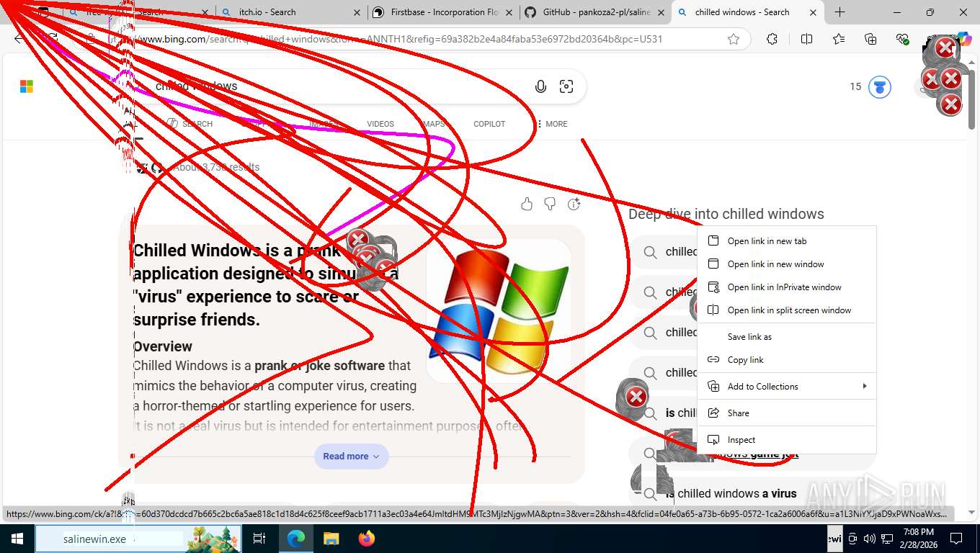The height and width of the screenshot is (553, 980).
Task: Click 'Deep dive into chilled windows' heading
Action: click(726, 214)
